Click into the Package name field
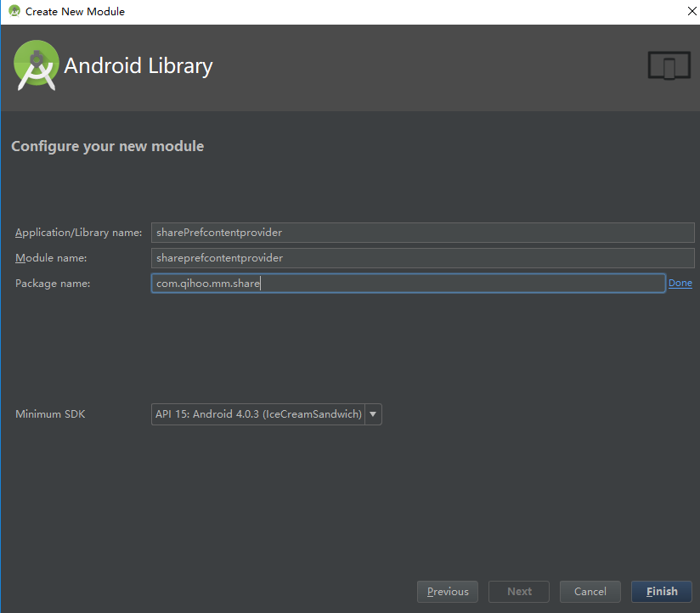This screenshot has width=700, height=613. coord(408,284)
